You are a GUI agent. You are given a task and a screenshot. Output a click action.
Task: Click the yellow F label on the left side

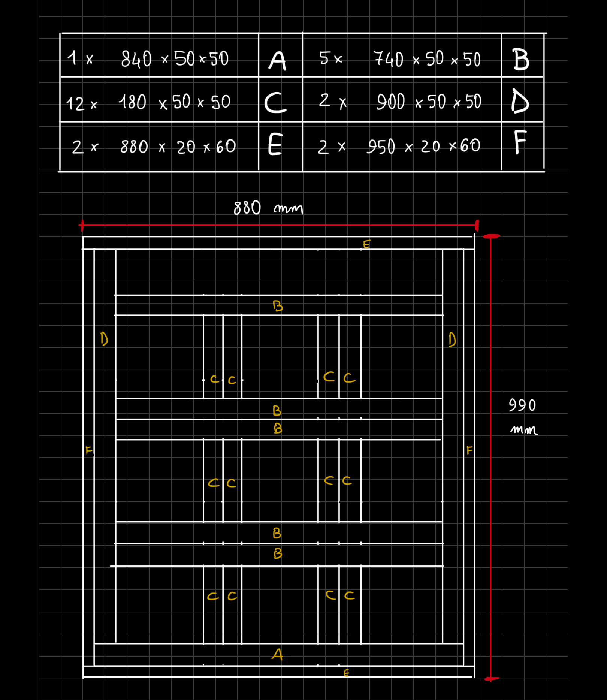point(89,450)
